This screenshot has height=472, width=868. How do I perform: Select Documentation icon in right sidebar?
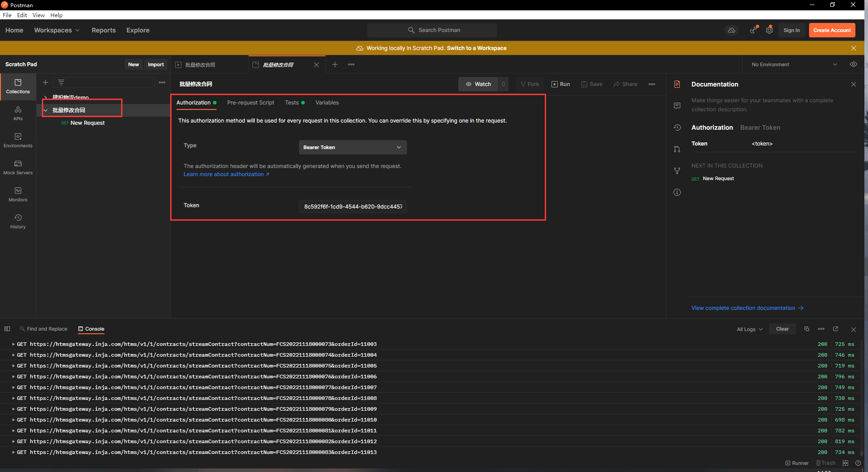pos(677,84)
